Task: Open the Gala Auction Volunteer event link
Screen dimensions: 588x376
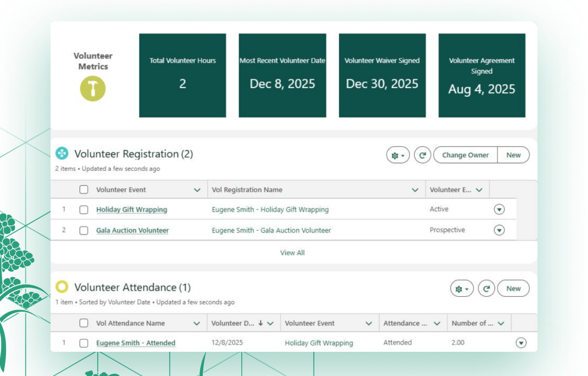Action: pyautogui.click(x=132, y=230)
